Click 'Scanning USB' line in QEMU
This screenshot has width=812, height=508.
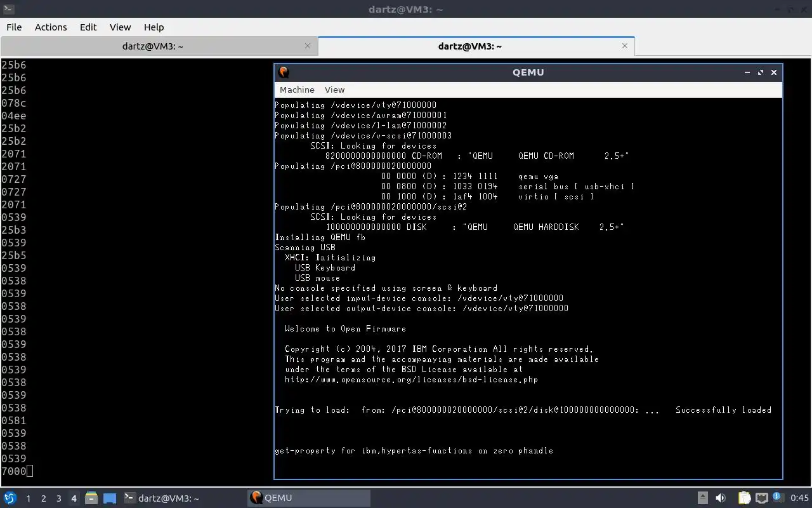pos(304,248)
